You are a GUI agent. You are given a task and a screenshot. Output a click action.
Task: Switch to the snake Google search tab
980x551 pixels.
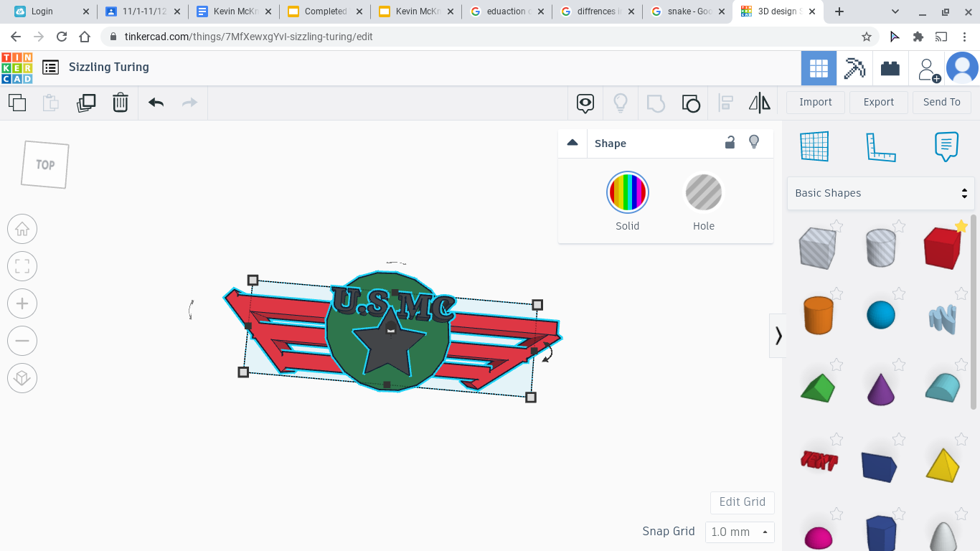tap(688, 11)
